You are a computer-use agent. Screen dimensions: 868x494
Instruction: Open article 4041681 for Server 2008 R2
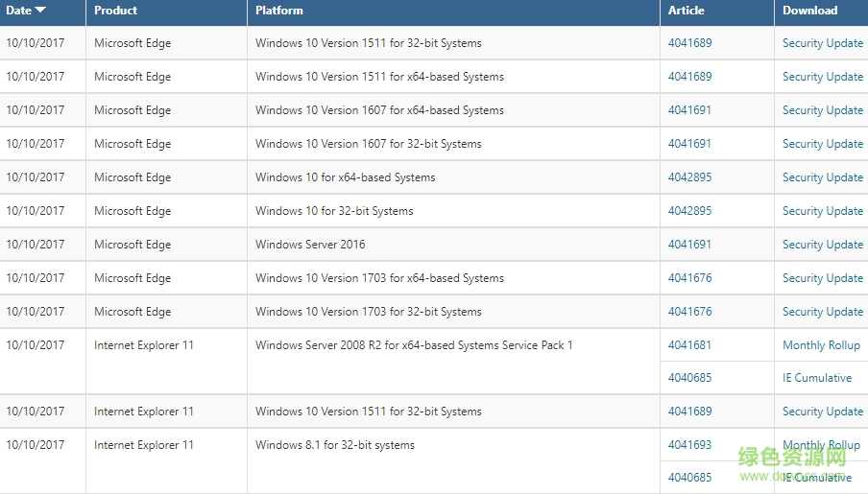(x=690, y=345)
